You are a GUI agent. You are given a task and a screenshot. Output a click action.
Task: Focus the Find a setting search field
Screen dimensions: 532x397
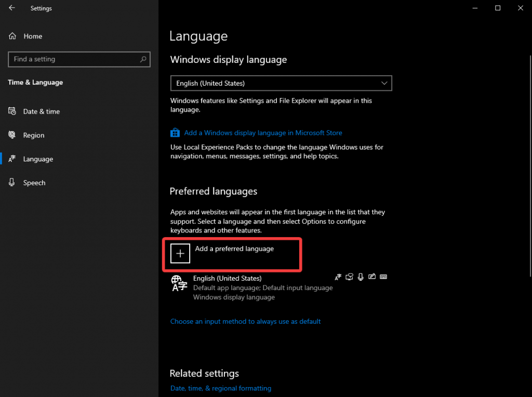click(79, 59)
